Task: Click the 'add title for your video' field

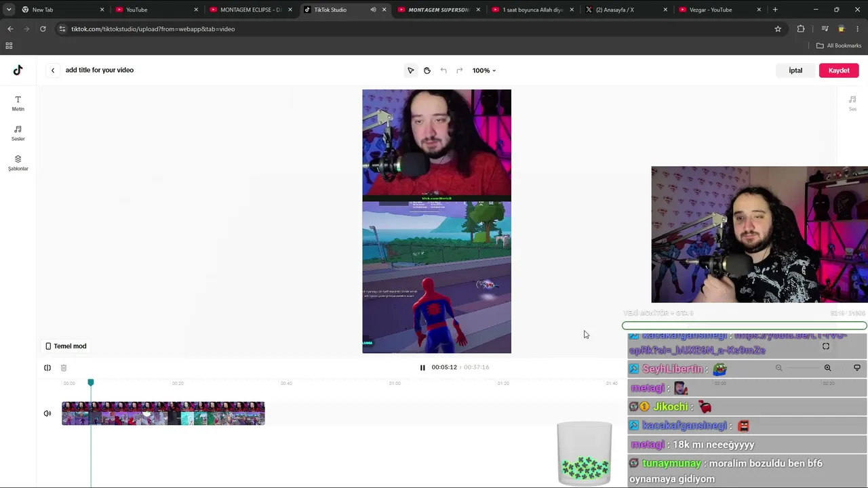Action: pos(100,70)
